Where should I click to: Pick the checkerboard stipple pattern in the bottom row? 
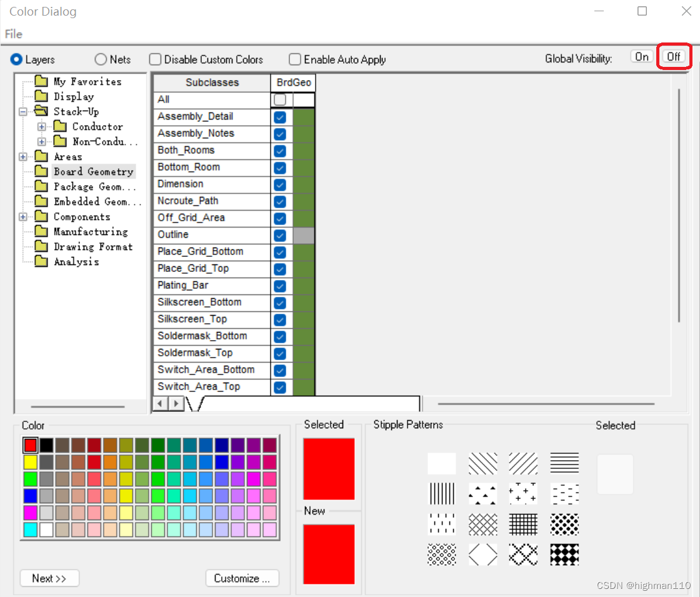click(564, 554)
